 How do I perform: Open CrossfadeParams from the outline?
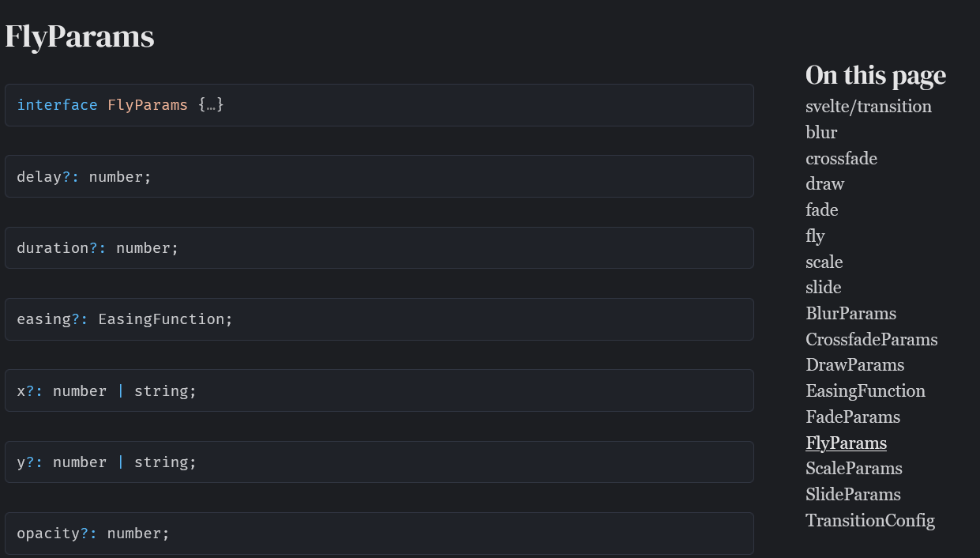[871, 340]
